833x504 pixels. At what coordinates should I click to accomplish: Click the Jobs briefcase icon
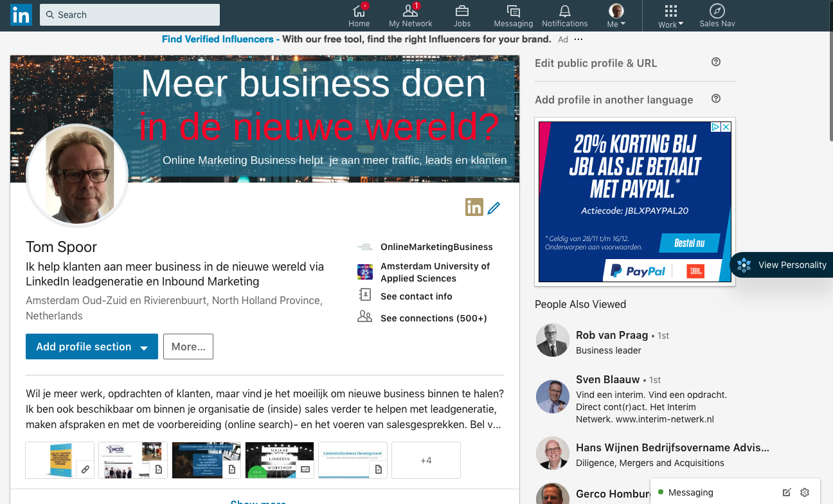(x=461, y=15)
